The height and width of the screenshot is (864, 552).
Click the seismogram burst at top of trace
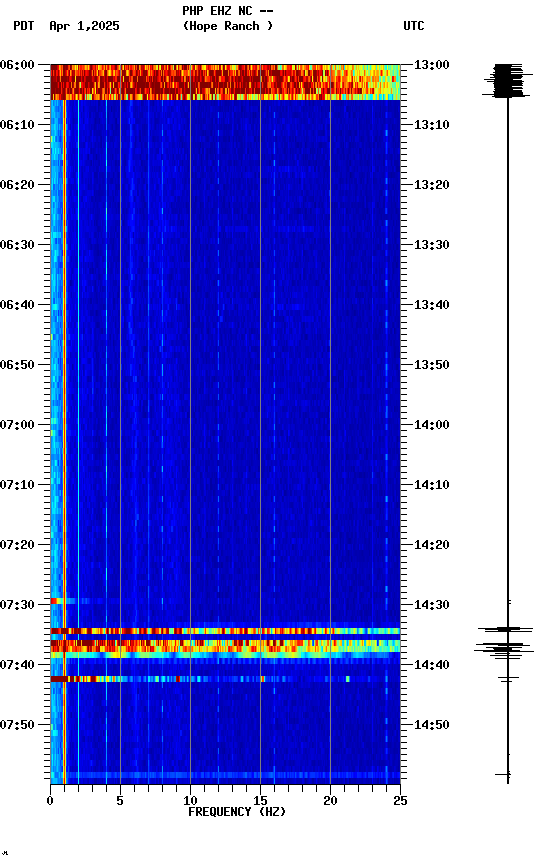[x=507, y=81]
